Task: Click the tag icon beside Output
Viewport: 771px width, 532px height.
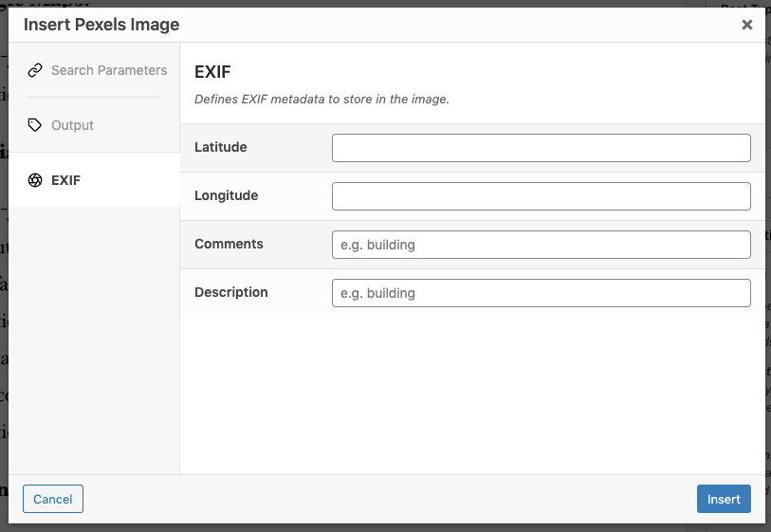Action: 35,125
